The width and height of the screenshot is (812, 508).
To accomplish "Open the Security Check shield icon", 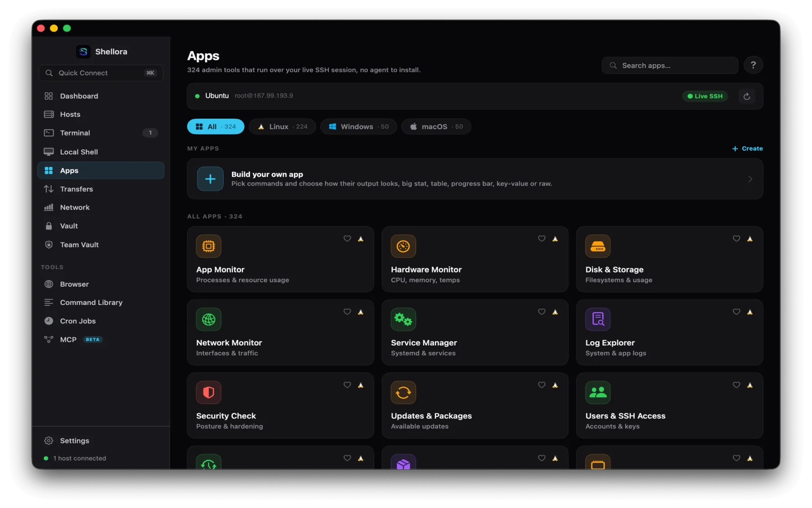I will [208, 392].
